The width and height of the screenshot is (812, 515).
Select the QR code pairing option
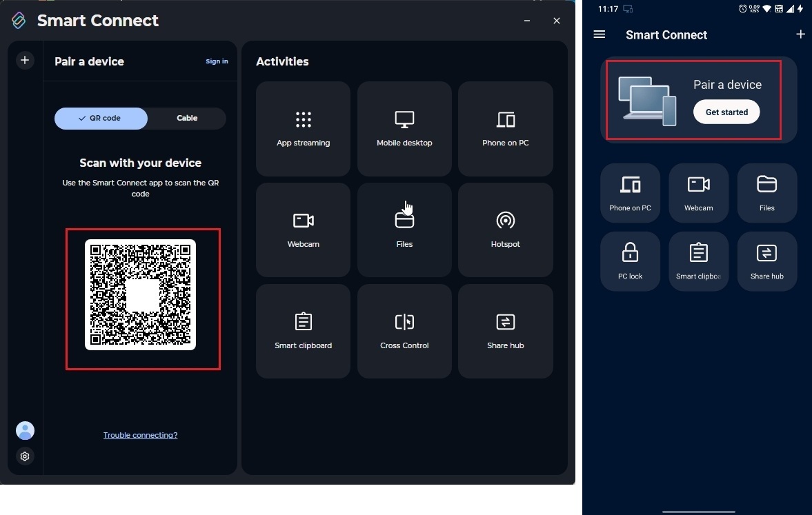coord(101,119)
